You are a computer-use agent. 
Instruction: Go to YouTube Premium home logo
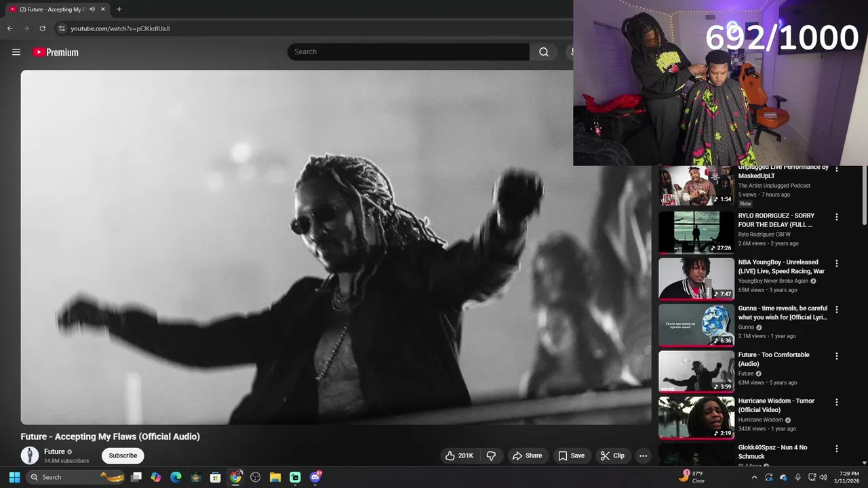coord(56,52)
